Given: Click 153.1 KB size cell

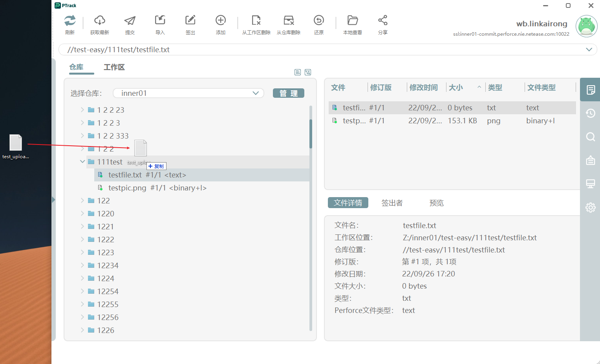Looking at the screenshot, I should coord(462,121).
